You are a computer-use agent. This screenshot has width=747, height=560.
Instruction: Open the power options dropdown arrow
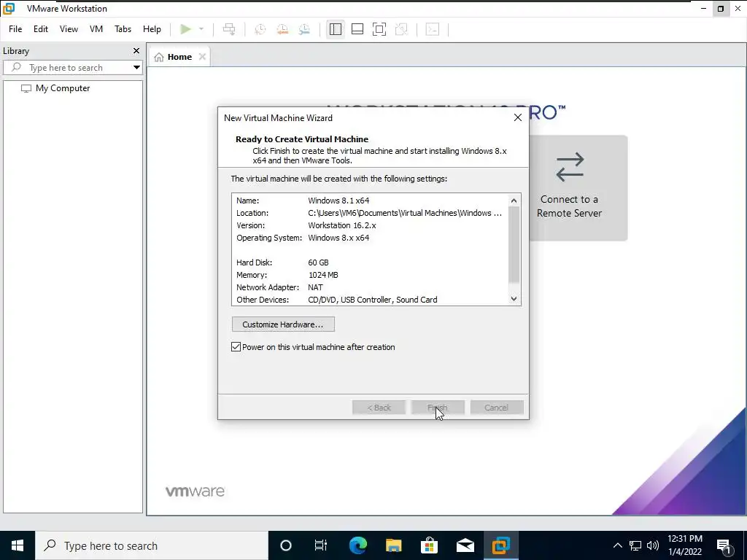201,29
